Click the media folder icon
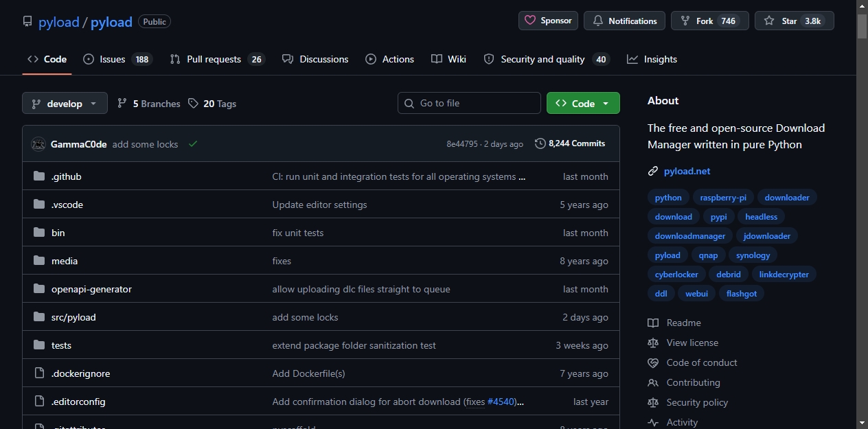 click(x=39, y=261)
